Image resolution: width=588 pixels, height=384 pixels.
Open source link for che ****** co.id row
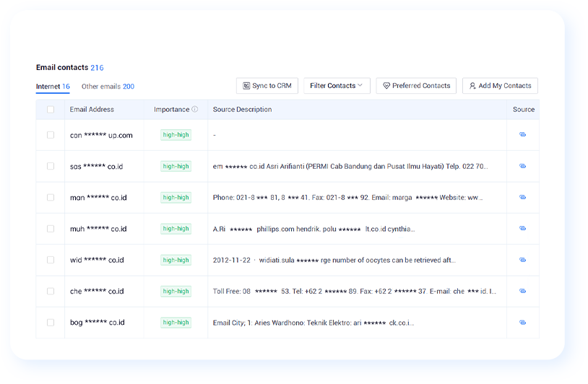pos(522,291)
